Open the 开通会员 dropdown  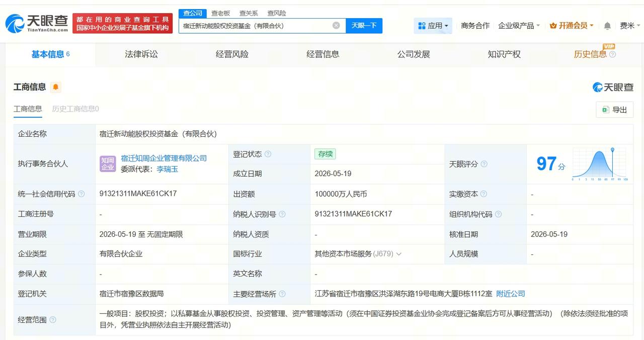coord(572,26)
